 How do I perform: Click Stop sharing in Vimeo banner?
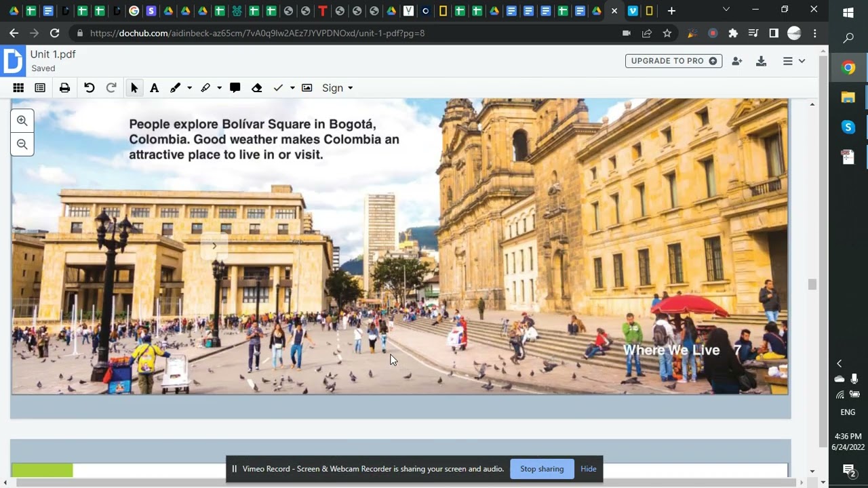coord(542,469)
